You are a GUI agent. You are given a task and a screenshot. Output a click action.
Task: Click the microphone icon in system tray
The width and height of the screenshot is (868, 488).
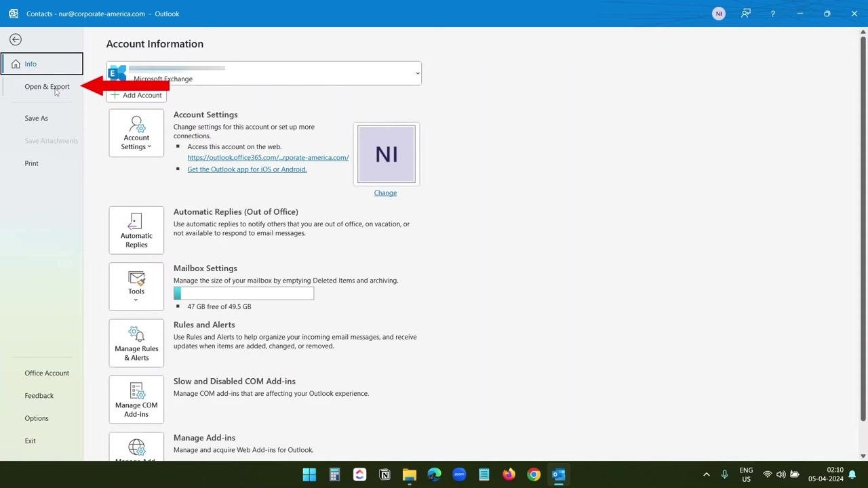click(x=725, y=474)
